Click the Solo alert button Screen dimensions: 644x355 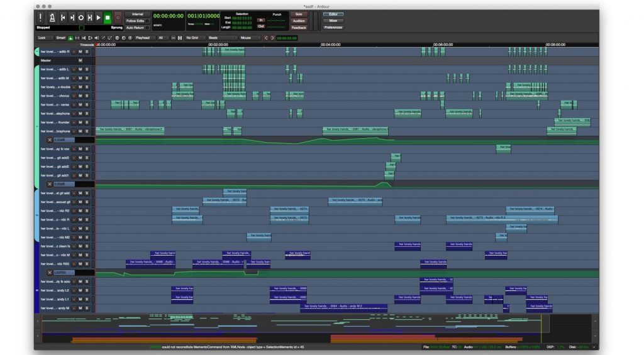tap(299, 14)
